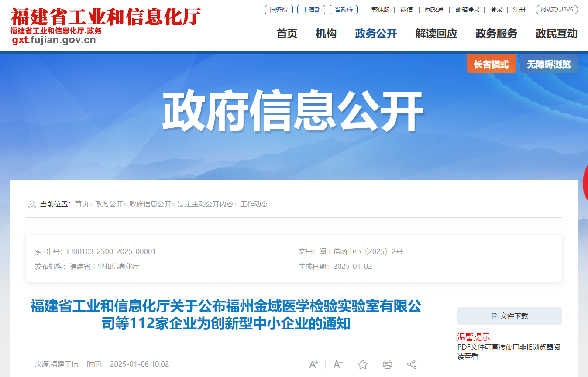
Task: Open the 解读回应 navigation menu
Action: pos(436,34)
